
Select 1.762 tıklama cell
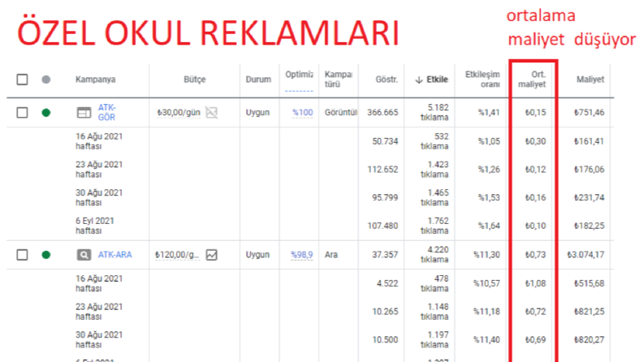click(434, 226)
